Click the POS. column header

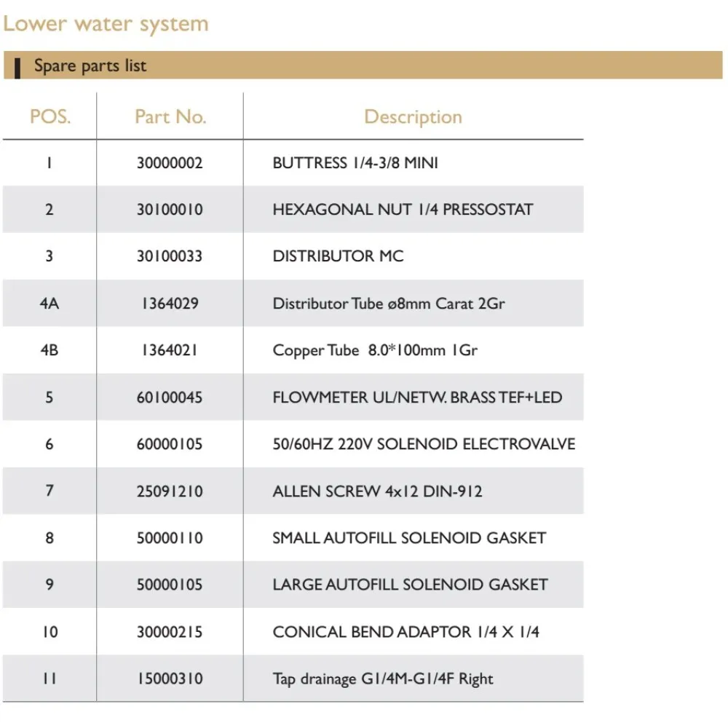[x=50, y=116]
